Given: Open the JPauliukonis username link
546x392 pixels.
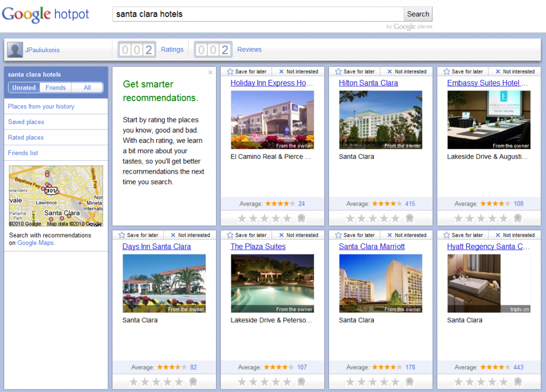Looking at the screenshot, I should [42, 50].
